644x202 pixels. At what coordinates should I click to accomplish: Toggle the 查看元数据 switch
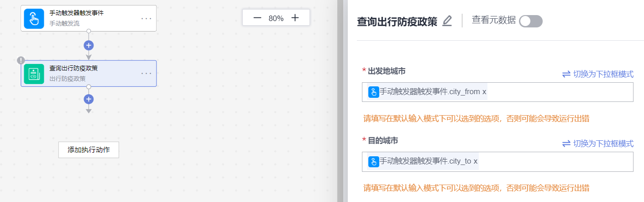click(x=531, y=21)
